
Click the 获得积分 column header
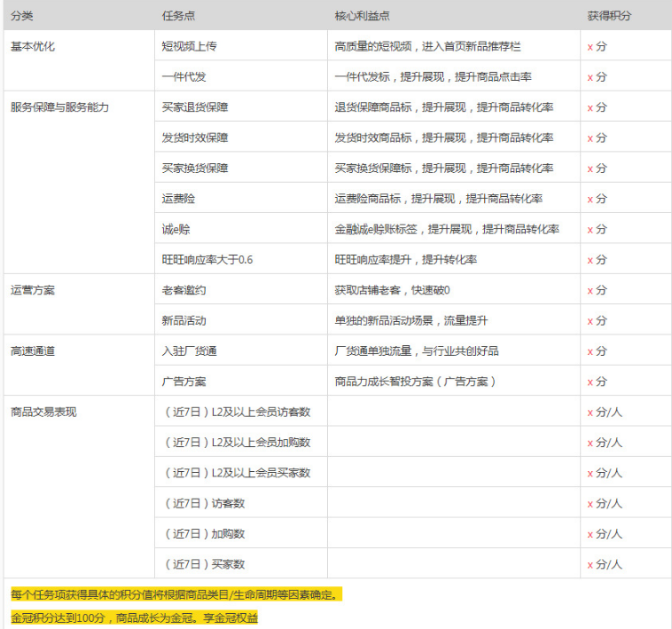tap(608, 16)
